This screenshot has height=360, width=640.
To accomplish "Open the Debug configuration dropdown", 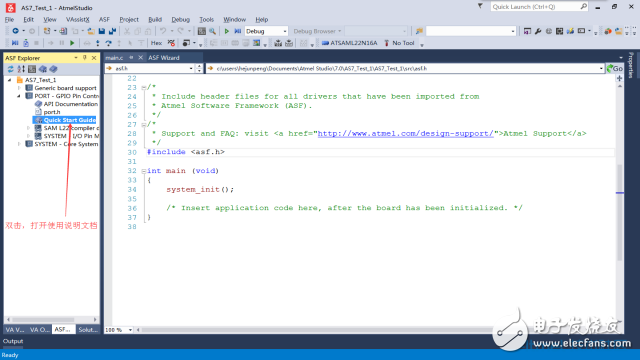I will click(x=284, y=31).
